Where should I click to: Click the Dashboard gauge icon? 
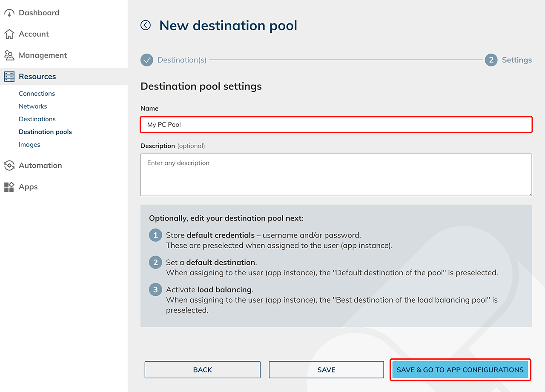9,13
